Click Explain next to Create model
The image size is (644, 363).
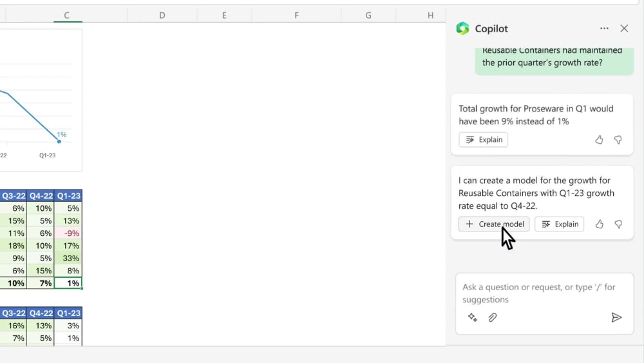click(560, 224)
